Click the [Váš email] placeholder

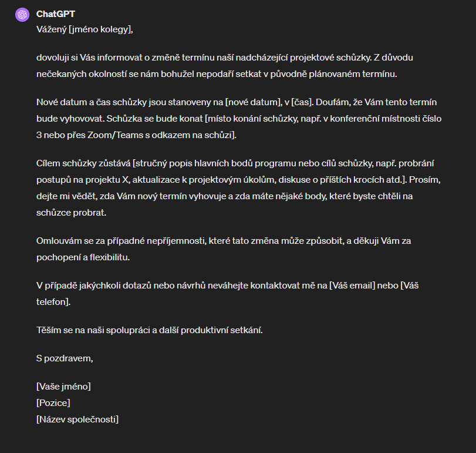[352, 286]
